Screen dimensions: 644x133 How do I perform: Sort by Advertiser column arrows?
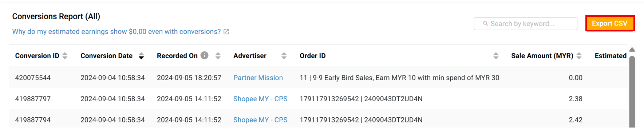tap(284, 56)
